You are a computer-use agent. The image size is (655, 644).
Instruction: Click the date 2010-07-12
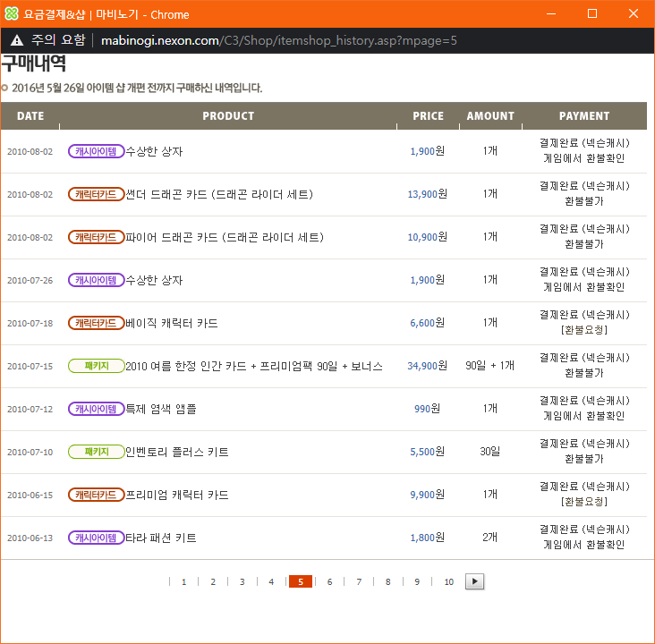[30, 410]
